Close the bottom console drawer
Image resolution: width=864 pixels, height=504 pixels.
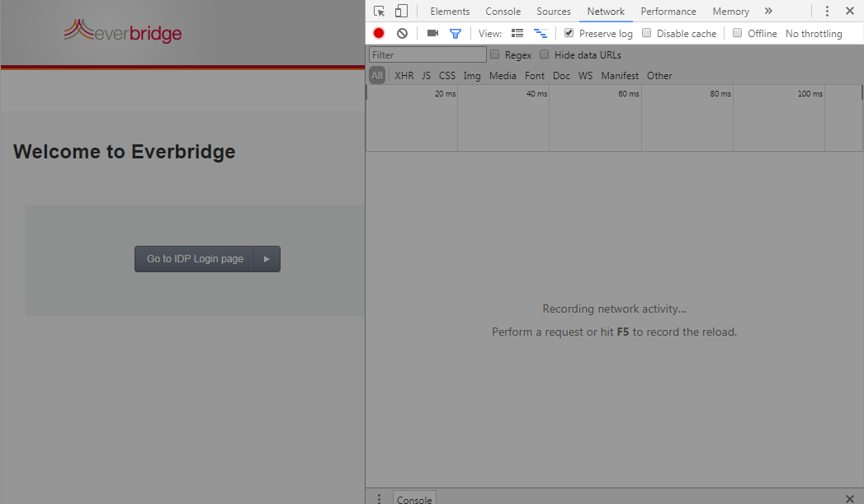tap(850, 499)
